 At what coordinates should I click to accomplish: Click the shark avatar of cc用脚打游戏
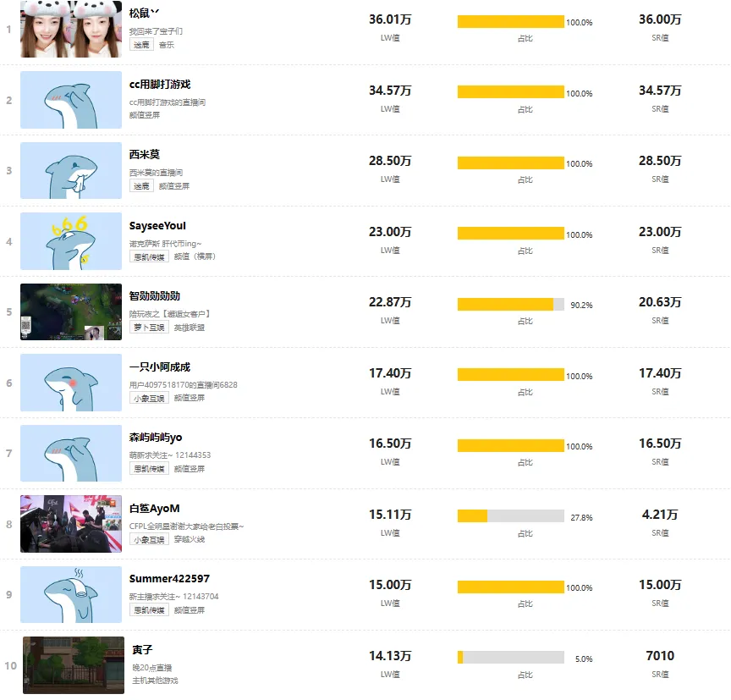[x=71, y=100]
